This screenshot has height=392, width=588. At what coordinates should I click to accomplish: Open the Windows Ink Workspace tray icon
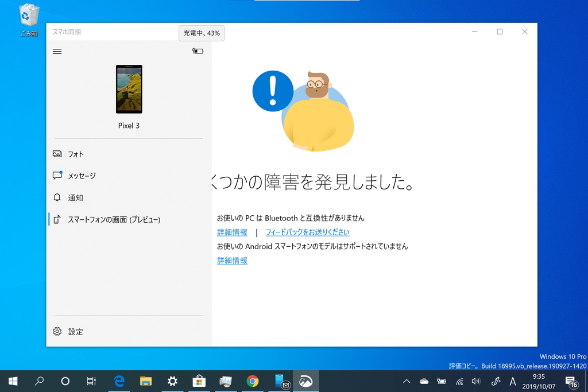[x=495, y=381]
